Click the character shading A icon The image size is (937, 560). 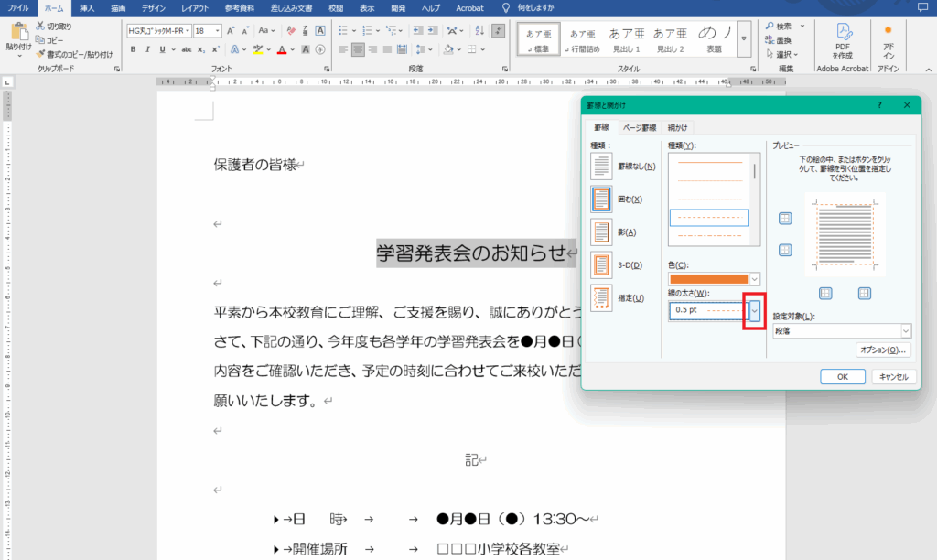[306, 49]
